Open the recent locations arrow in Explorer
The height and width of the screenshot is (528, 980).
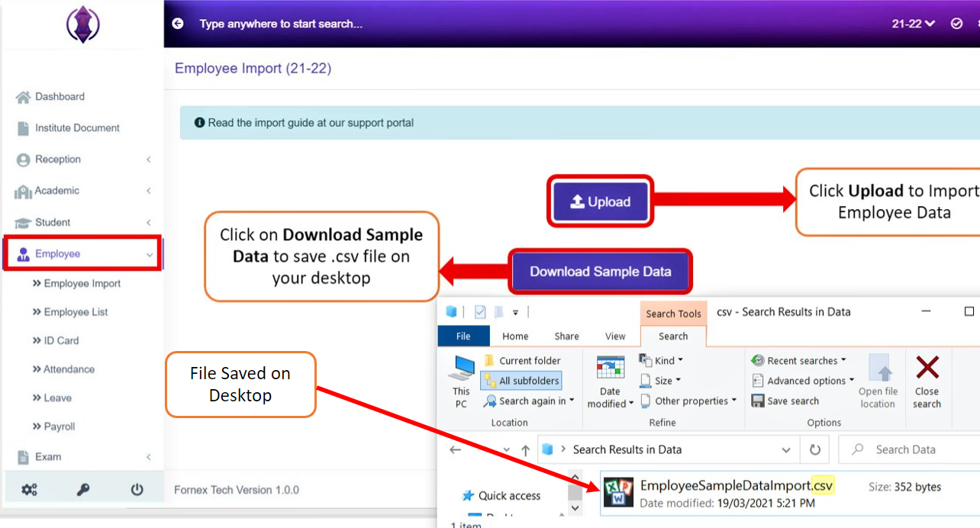coord(508,450)
